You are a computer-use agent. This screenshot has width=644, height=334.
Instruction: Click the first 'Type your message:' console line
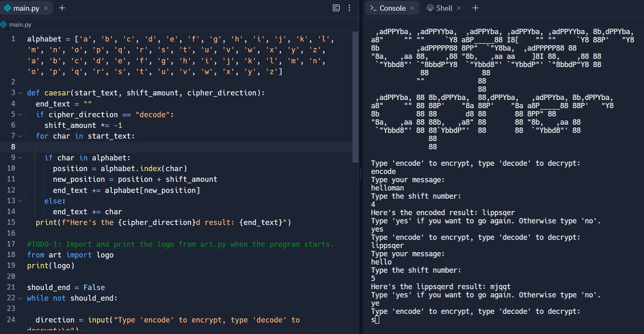pos(408,180)
